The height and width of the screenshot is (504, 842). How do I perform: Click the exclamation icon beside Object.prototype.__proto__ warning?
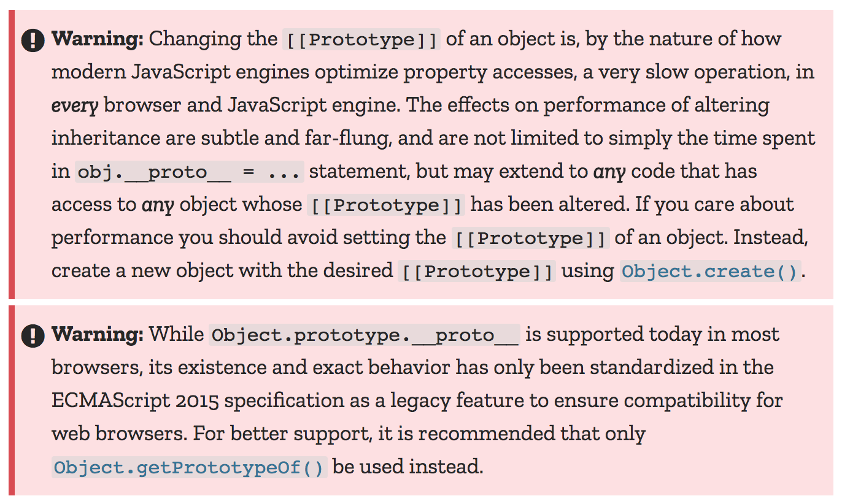(33, 336)
